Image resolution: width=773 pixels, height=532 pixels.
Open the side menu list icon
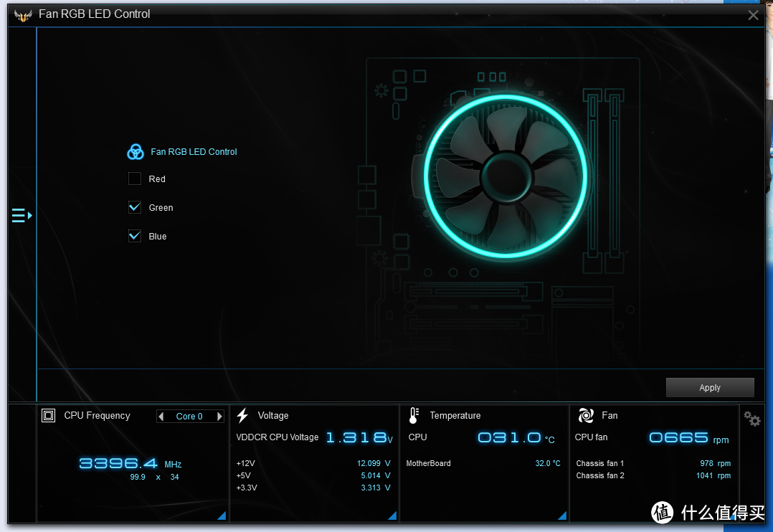(22, 216)
